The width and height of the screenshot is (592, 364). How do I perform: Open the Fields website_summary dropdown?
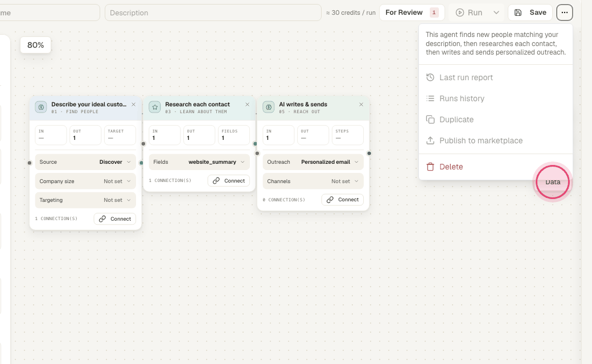point(199,162)
